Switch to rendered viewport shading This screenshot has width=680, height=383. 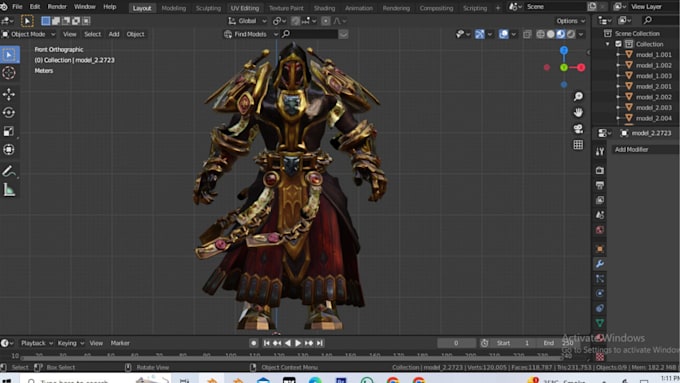point(571,34)
